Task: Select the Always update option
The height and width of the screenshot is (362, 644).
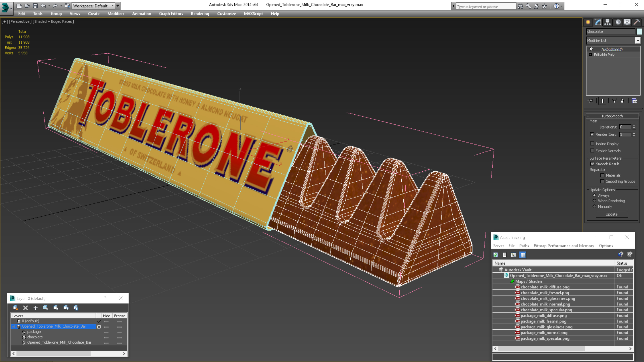Action: 594,195
